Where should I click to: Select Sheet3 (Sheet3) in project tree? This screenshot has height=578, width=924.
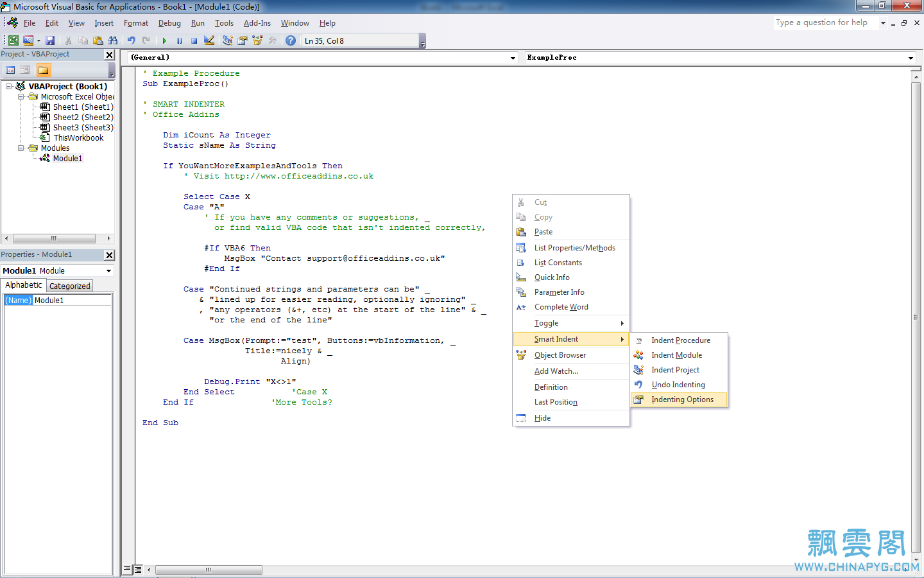point(83,127)
